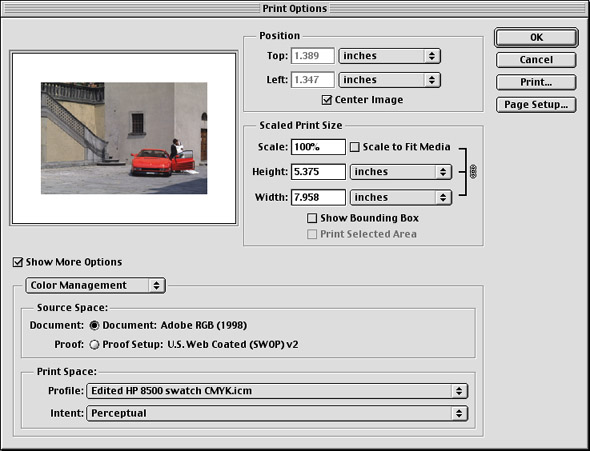The height and width of the screenshot is (451, 590).
Task: Click the Height value field
Action: tap(318, 172)
